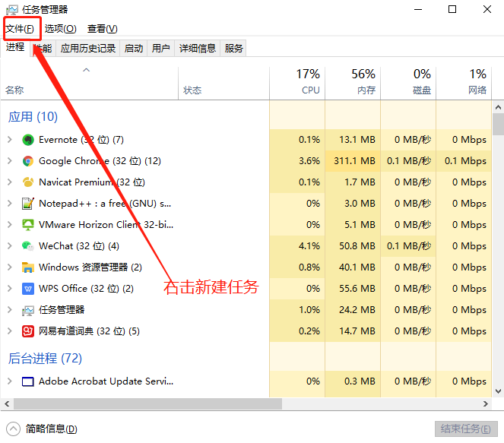Click the 任务管理器 process row icon
Screen dimensions: 504x443
(x=28, y=310)
